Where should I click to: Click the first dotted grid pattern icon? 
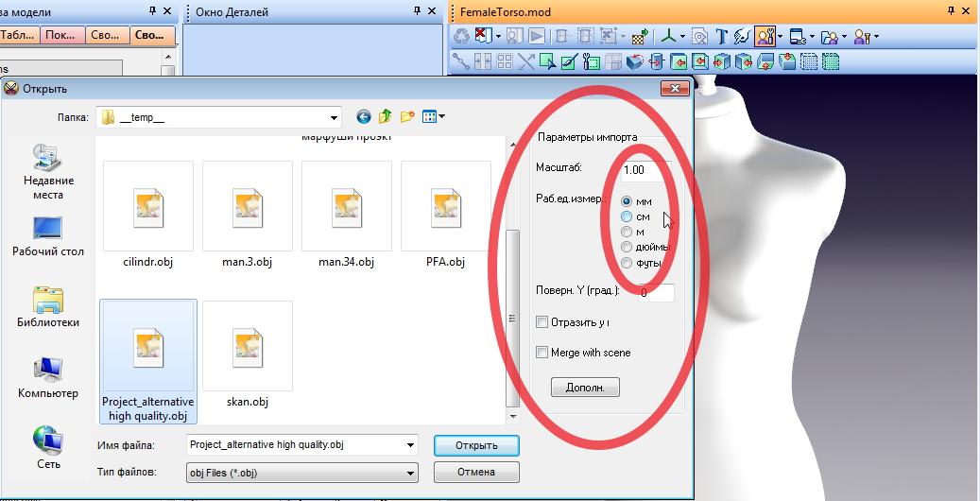coord(809,61)
